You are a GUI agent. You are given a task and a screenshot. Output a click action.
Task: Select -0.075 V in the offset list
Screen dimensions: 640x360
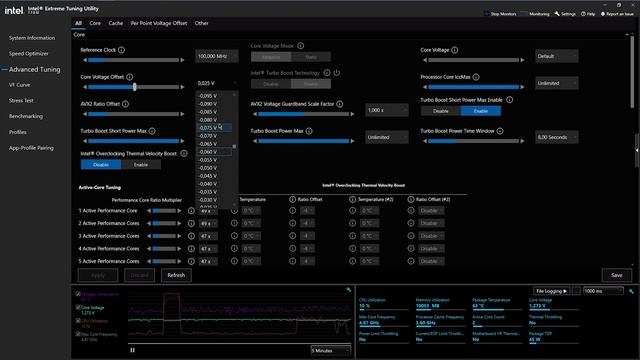tap(215, 128)
